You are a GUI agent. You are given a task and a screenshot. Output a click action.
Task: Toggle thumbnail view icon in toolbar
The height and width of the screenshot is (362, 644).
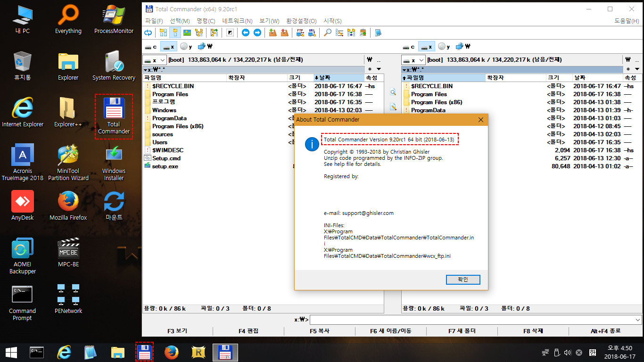coord(187,33)
